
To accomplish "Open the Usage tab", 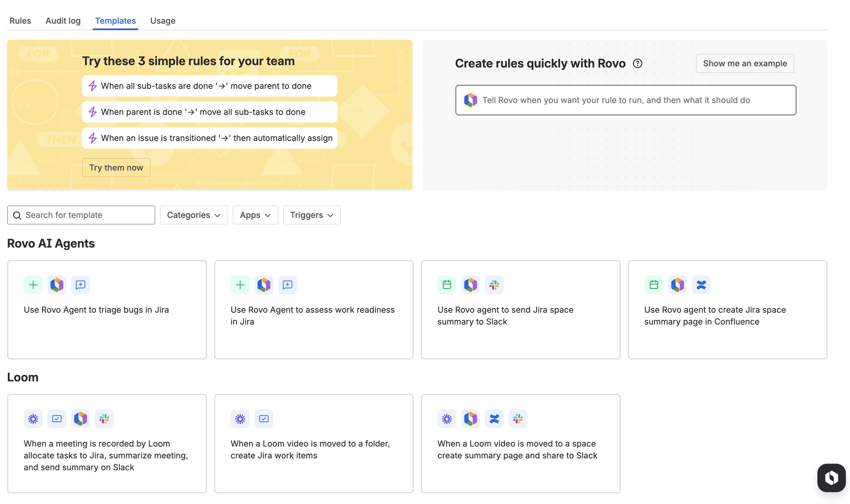I will [x=163, y=21].
